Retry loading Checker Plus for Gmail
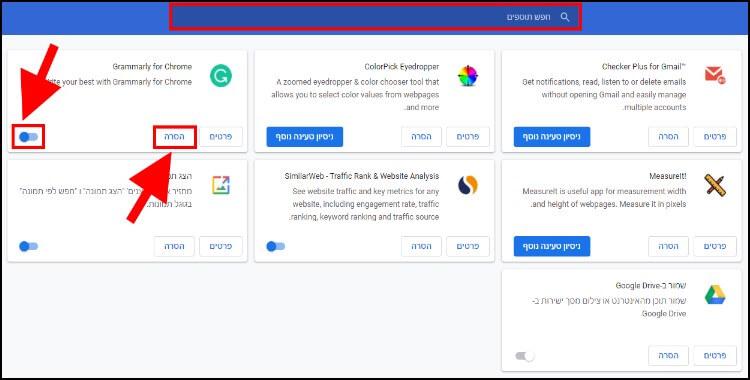 (552, 137)
